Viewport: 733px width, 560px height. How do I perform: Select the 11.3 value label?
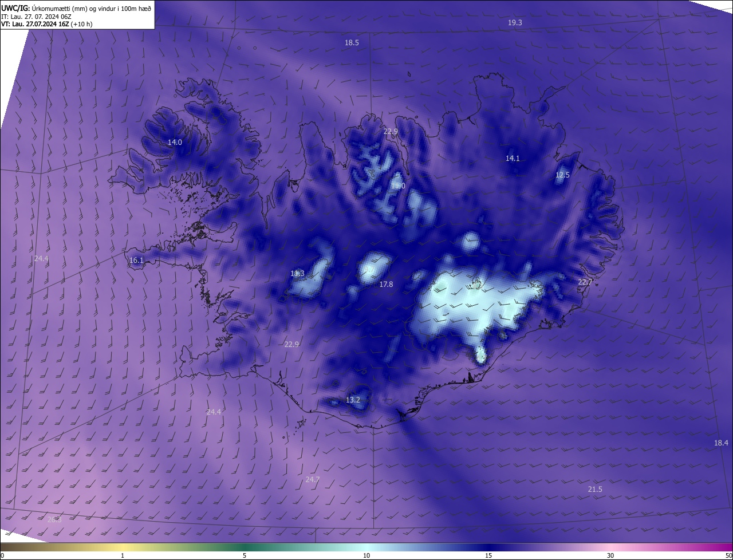[x=297, y=274]
